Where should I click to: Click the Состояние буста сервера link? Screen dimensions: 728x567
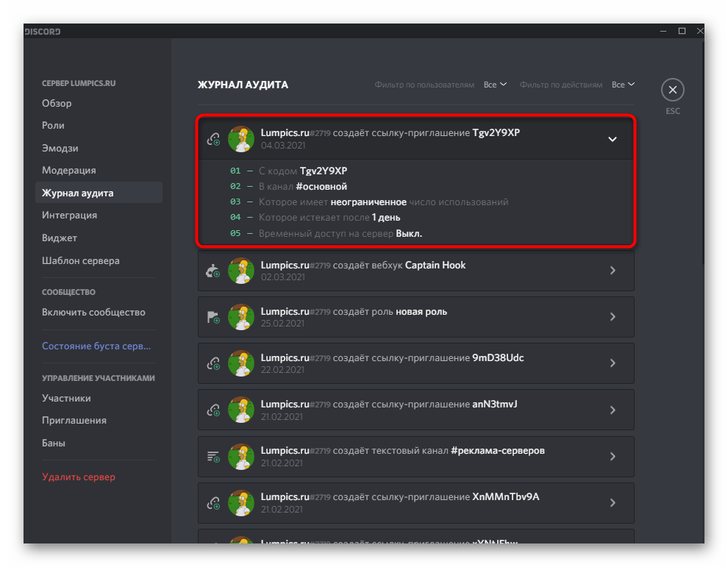(96, 346)
